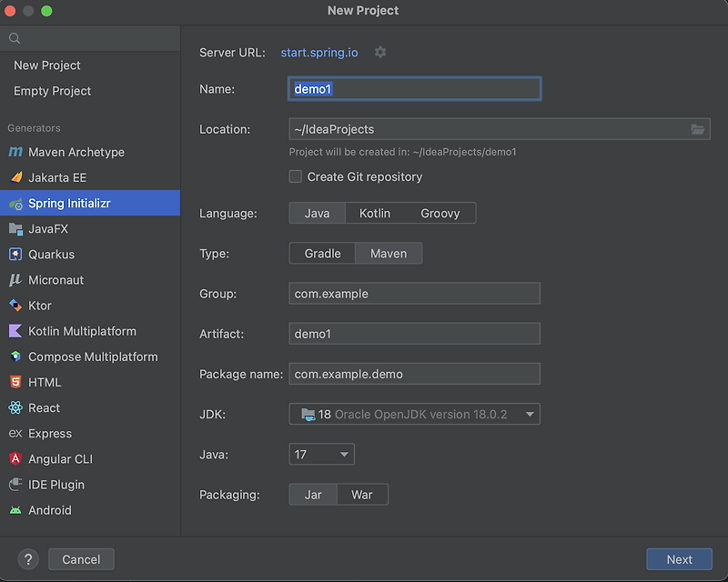Open the start.spring.io link

(x=319, y=53)
